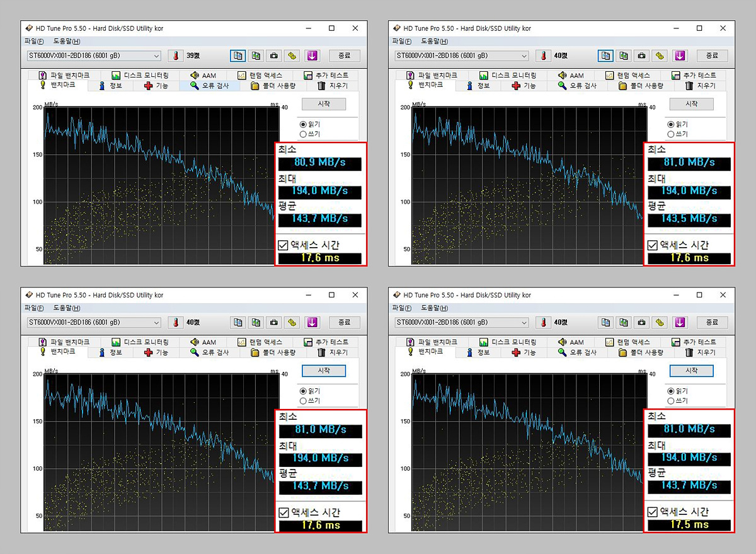Screen dimensions: 756x554
Task: Open ST6000VX001 drive dropdown in bottom-left window
Action: (93, 322)
